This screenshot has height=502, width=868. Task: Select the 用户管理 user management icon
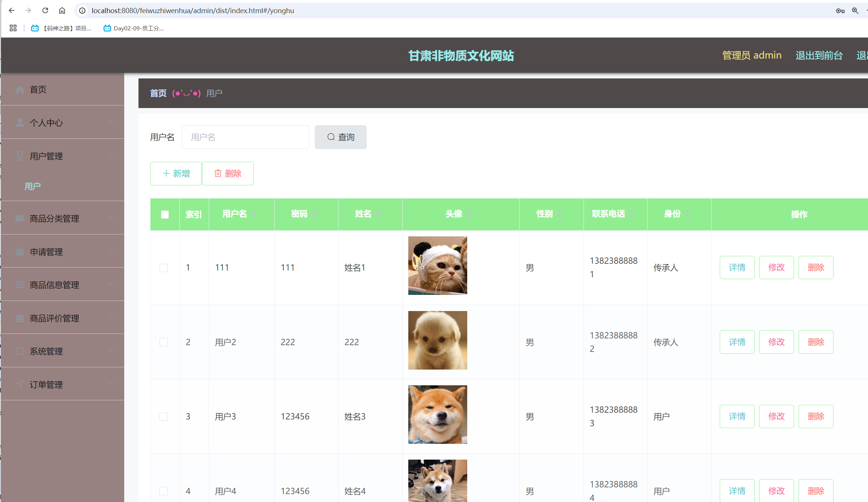pyautogui.click(x=20, y=156)
